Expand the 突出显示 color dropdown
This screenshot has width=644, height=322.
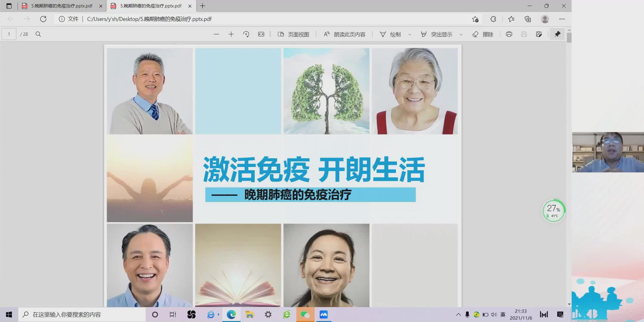point(461,34)
